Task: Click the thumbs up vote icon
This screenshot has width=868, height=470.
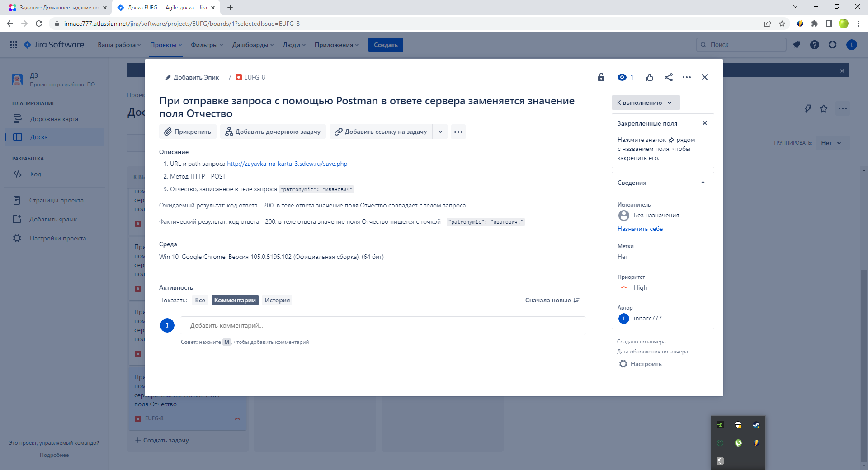Action: [x=650, y=77]
